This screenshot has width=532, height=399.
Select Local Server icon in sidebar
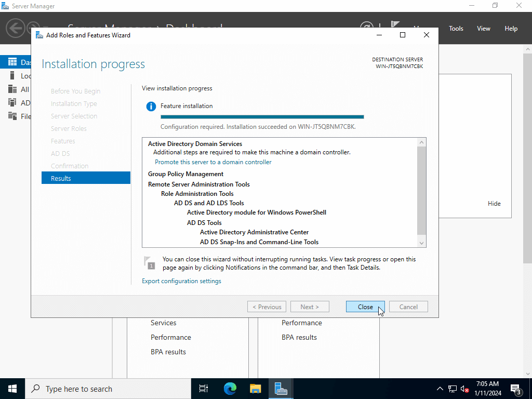pos(12,75)
